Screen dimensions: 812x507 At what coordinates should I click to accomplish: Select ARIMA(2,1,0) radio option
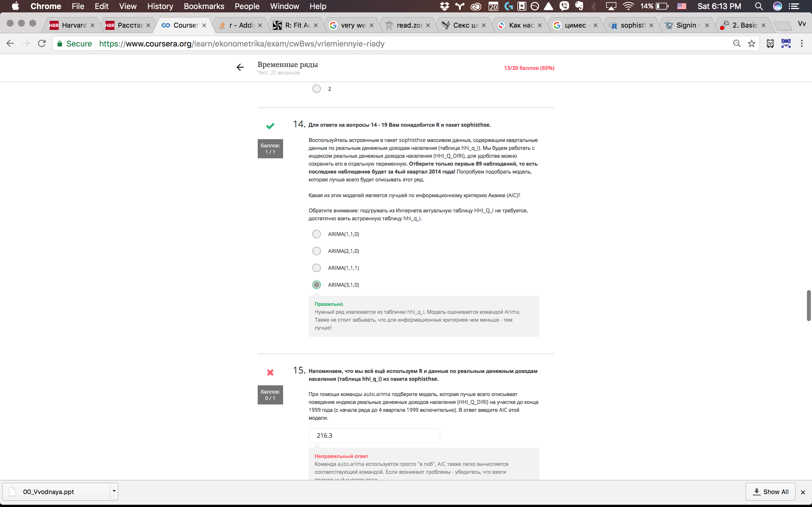[316, 251]
